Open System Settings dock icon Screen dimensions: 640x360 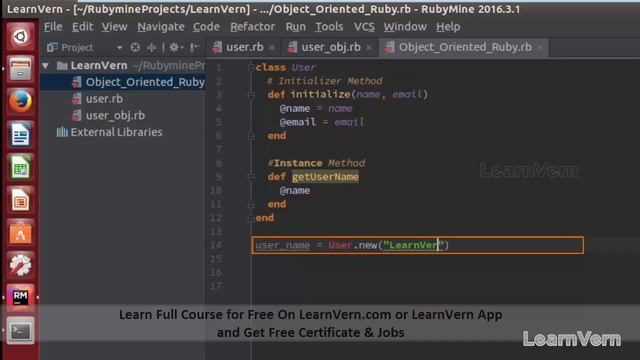pos(20,266)
